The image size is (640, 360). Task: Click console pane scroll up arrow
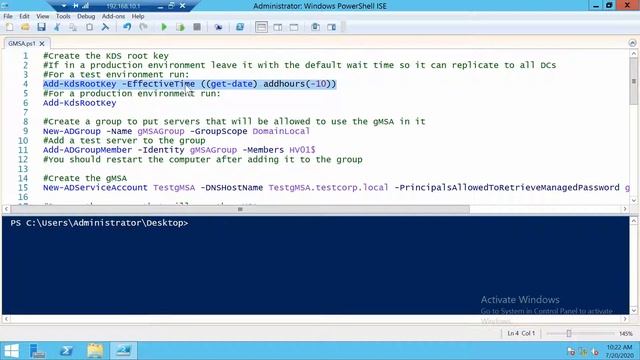633,221
